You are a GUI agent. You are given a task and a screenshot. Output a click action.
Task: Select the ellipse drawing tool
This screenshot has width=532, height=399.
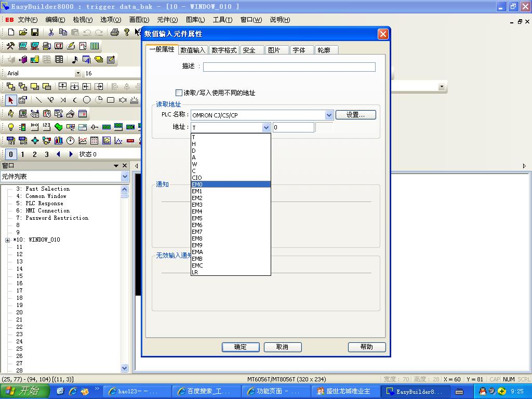point(87,100)
